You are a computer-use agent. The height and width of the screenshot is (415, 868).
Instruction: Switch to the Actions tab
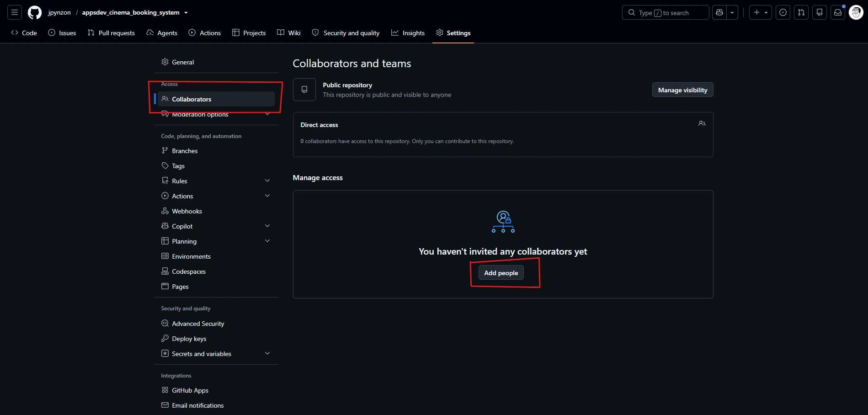205,33
